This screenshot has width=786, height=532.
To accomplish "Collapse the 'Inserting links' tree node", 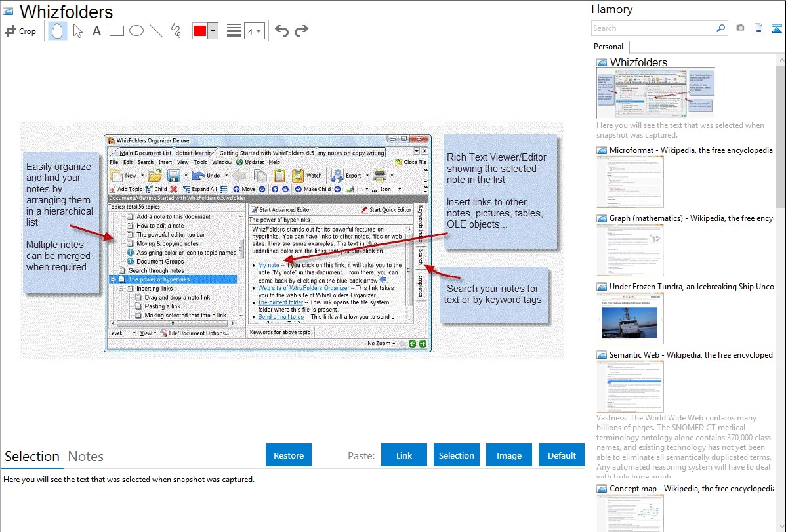I will [x=121, y=289].
